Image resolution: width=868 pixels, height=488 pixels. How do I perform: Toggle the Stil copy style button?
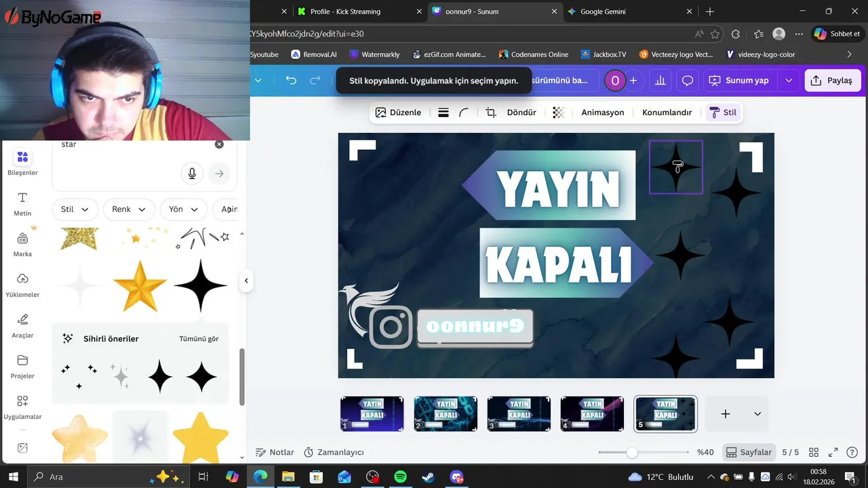[723, 113]
